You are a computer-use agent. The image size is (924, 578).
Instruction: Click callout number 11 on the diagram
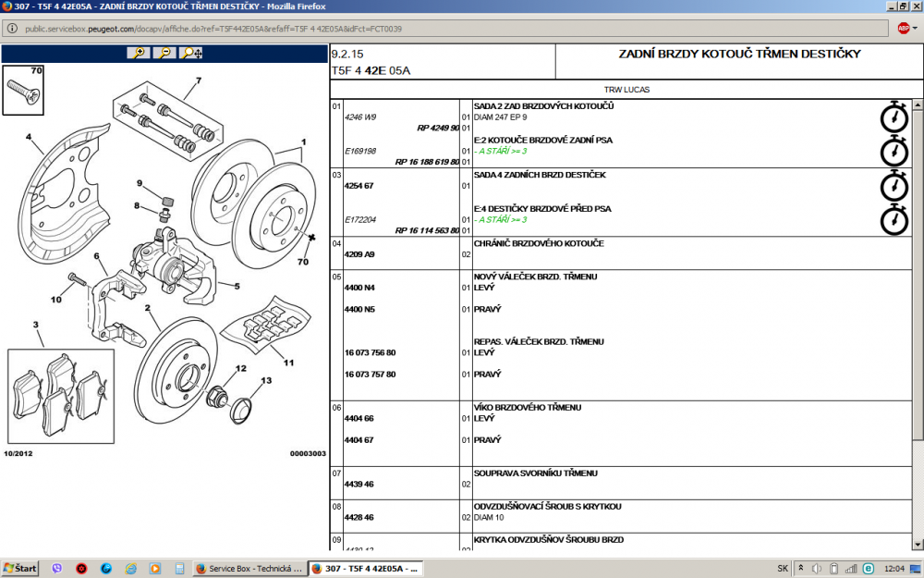tap(288, 363)
